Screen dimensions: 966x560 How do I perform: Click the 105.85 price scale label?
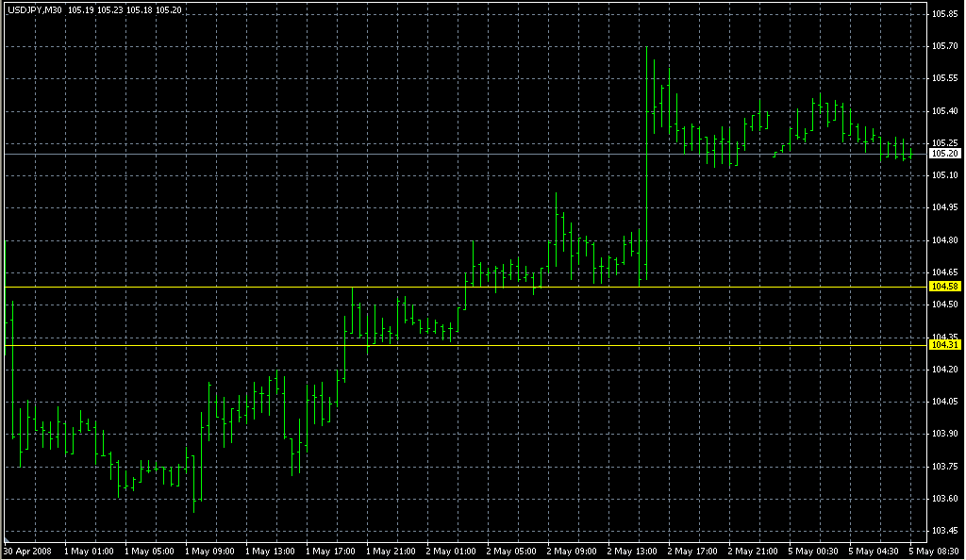click(944, 13)
